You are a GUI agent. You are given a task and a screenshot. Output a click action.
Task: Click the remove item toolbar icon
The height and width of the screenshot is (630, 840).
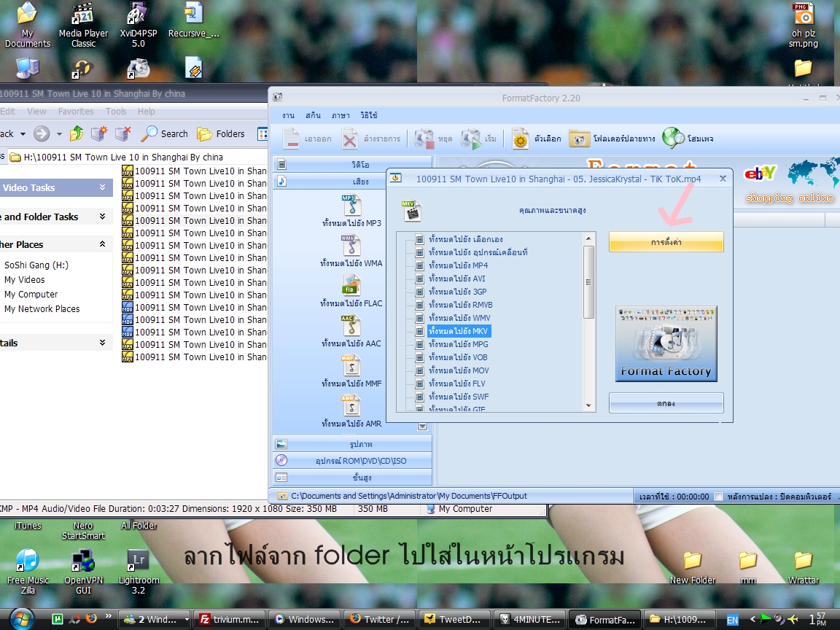coord(291,139)
